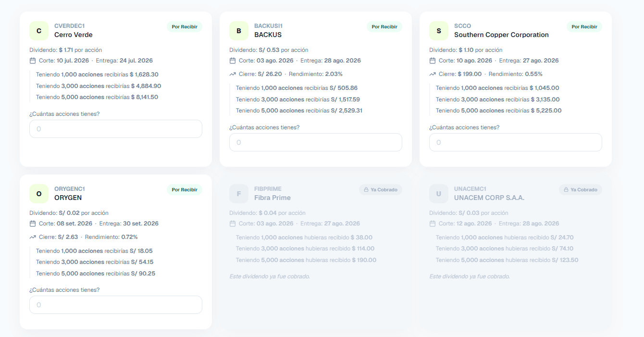Click the 'Por Recibir' badge on ORYGEN
644x337 pixels.
click(x=185, y=190)
